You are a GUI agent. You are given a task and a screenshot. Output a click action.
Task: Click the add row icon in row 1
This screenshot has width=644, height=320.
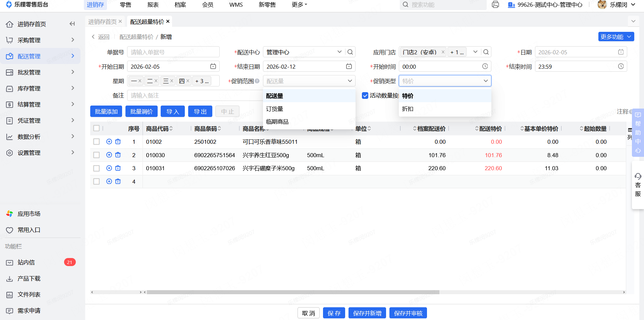coord(109,142)
